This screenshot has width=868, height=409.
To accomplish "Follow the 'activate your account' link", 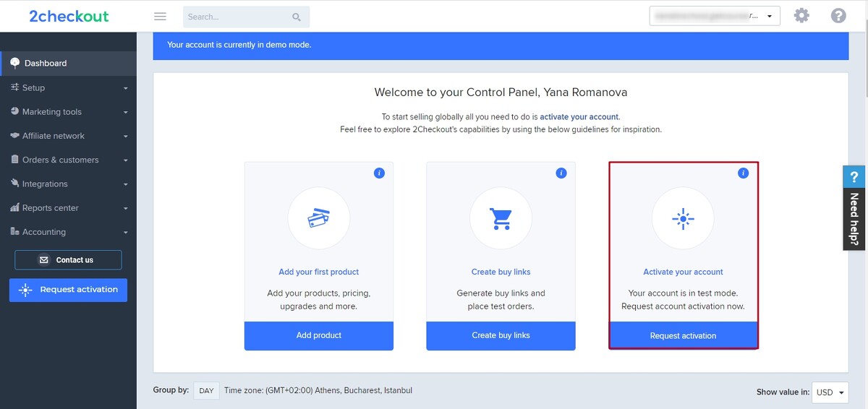I will [x=579, y=116].
